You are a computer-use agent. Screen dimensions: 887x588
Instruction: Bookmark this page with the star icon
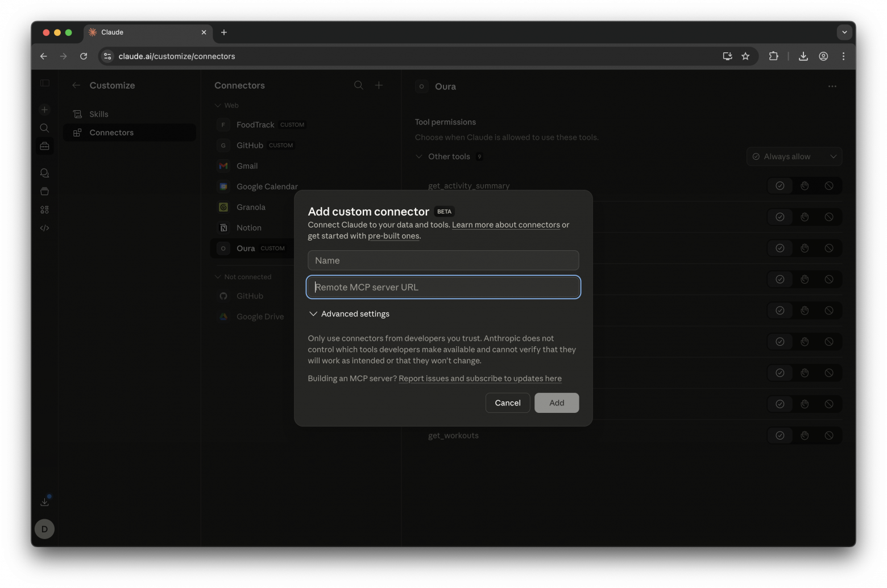[x=745, y=56]
